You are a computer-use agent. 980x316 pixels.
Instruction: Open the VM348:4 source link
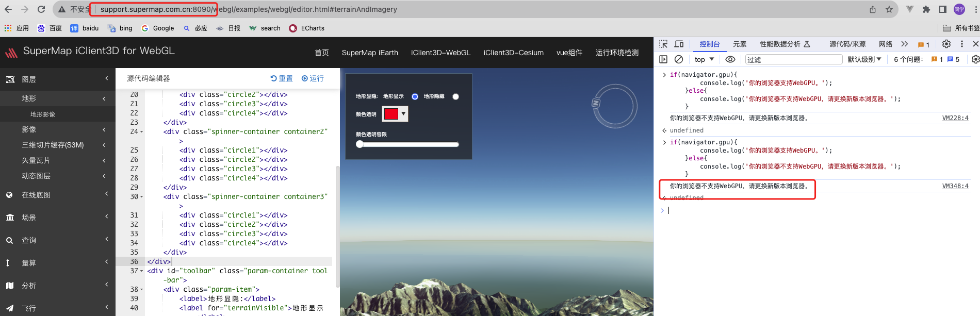955,186
